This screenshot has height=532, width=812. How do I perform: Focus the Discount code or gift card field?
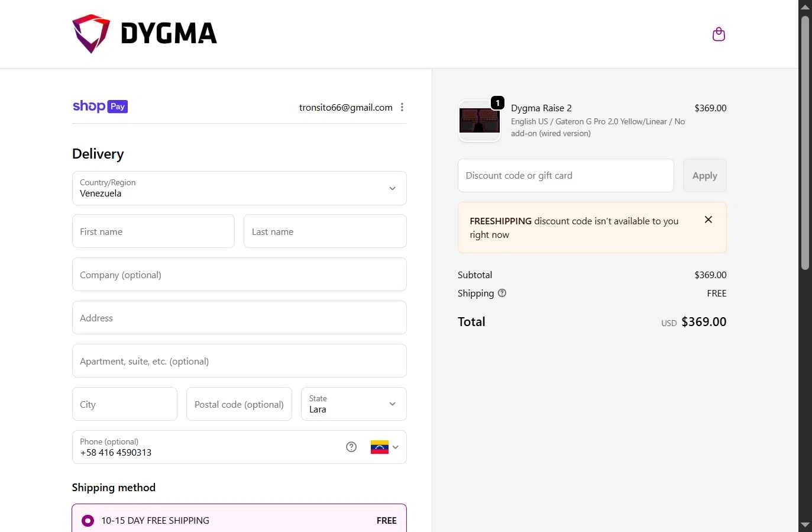(566, 176)
